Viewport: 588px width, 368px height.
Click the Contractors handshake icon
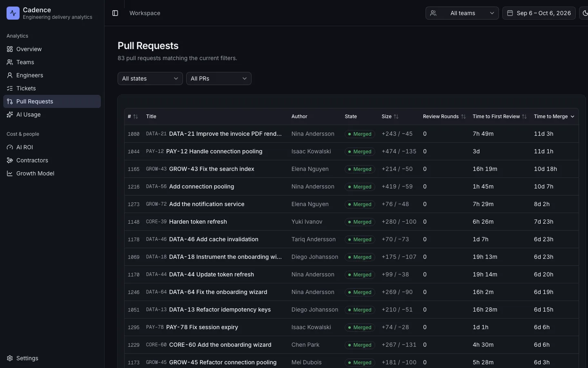10,160
